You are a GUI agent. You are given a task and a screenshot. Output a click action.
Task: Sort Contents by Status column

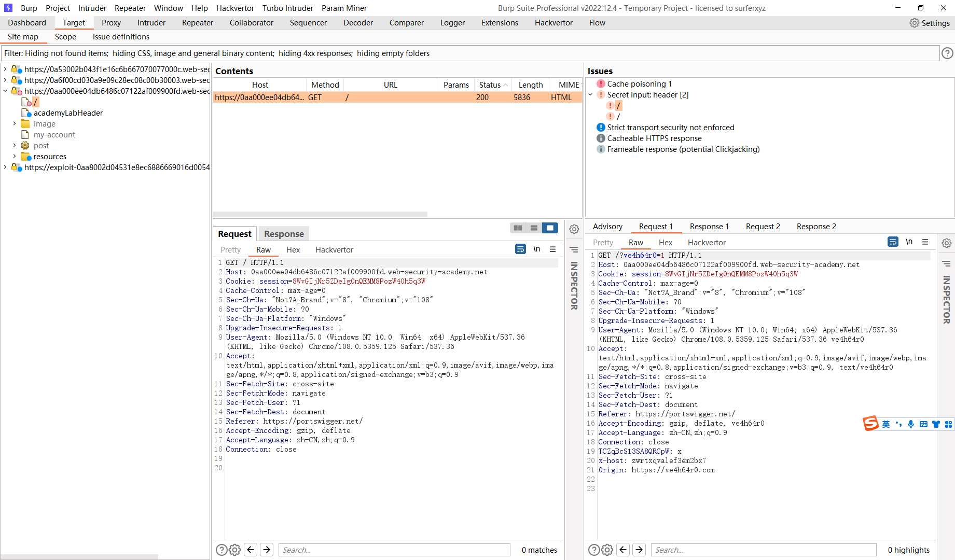pyautogui.click(x=493, y=85)
